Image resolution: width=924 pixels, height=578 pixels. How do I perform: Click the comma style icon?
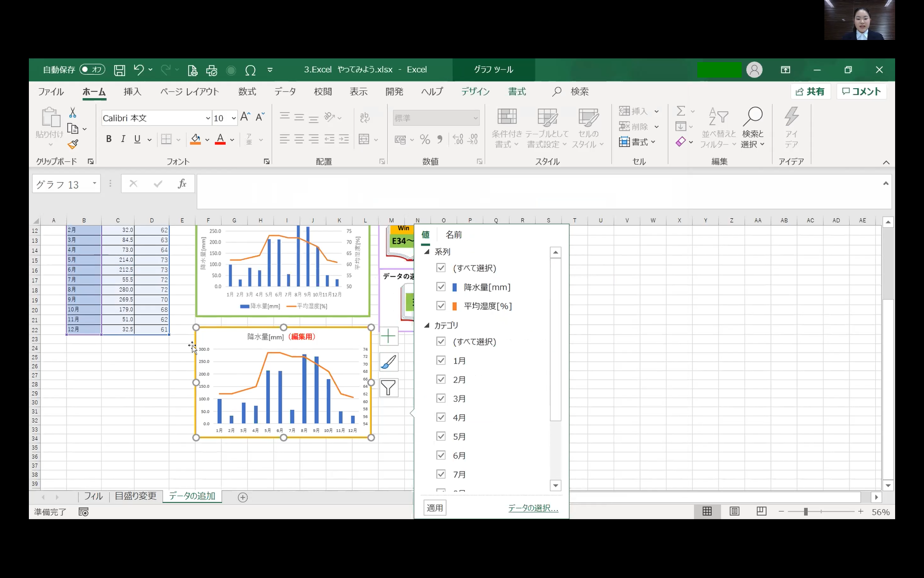(x=439, y=140)
